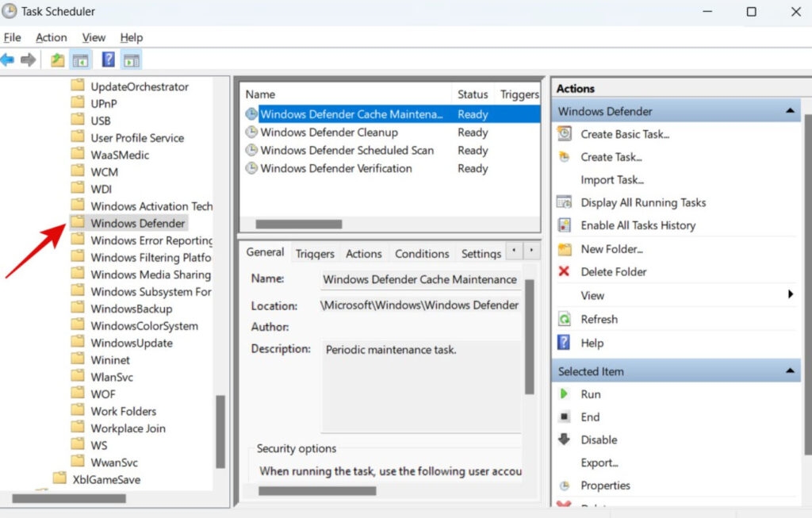Click the Name field showing Cache Maintenance
This screenshot has width=812, height=518.
[x=420, y=279]
